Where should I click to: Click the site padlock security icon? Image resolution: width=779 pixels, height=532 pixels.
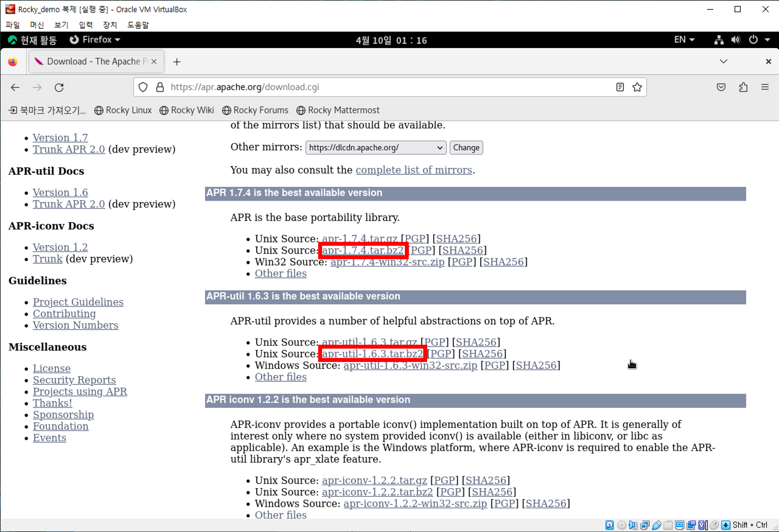[160, 87]
